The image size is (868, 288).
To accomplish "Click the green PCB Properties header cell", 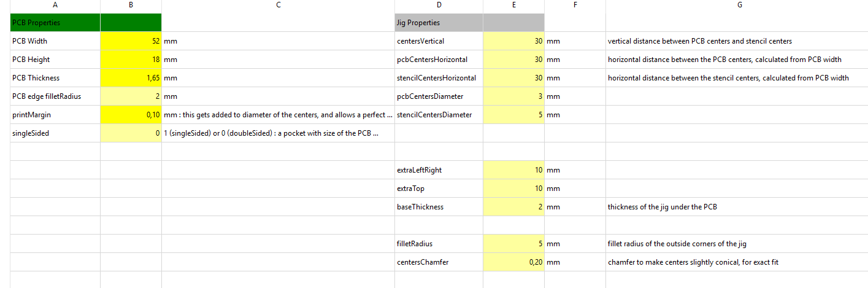I will pos(55,23).
